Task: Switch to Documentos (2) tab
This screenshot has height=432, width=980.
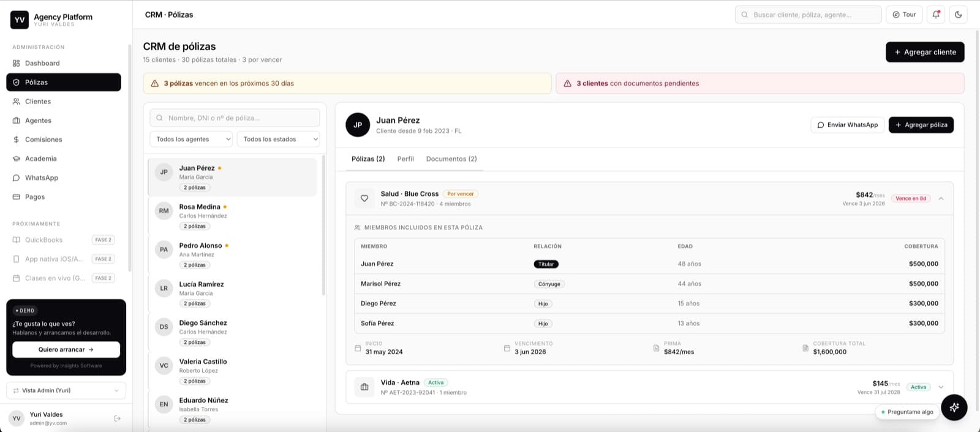Action: point(451,159)
